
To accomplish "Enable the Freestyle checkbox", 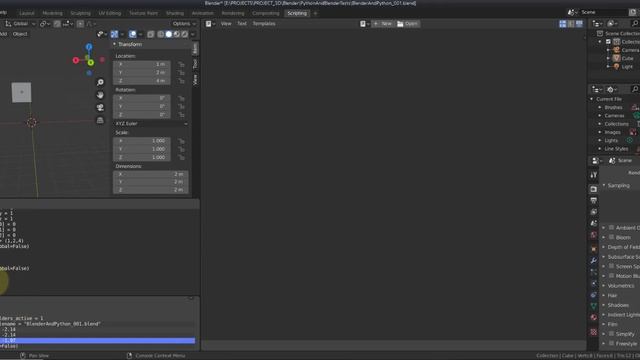I will click(611, 344).
